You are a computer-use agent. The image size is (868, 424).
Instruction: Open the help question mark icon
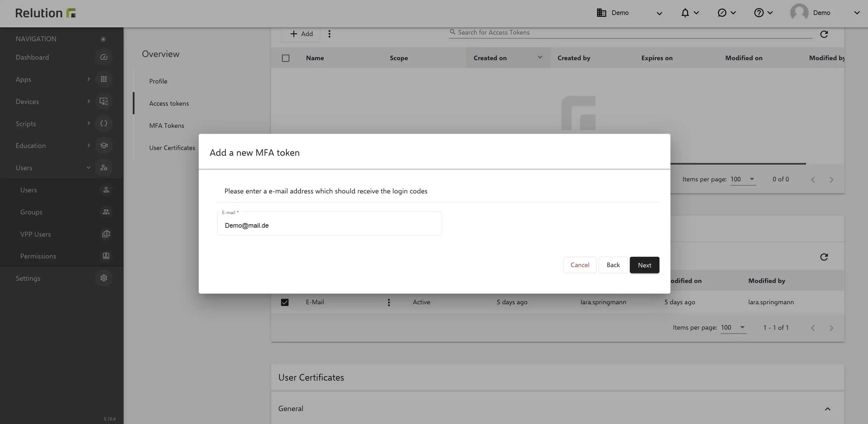(759, 13)
